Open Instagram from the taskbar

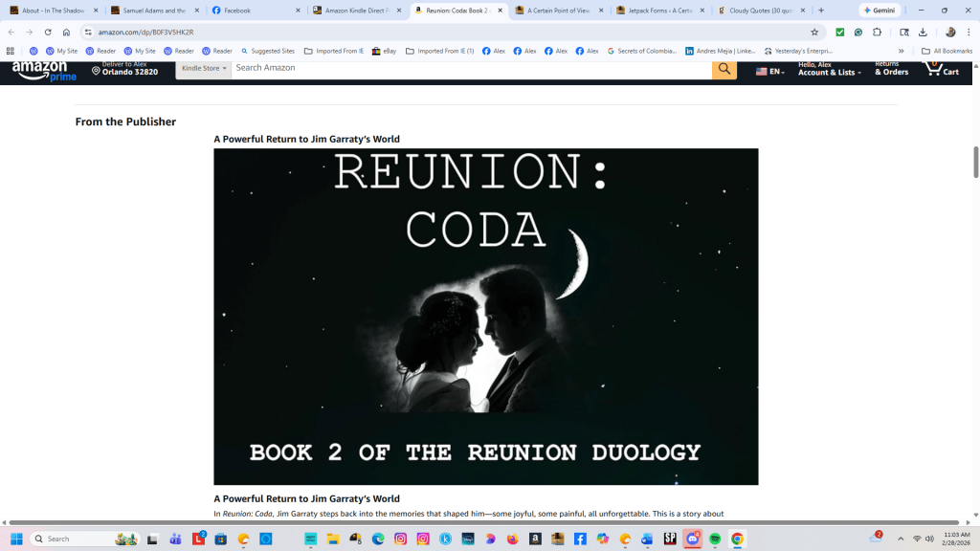coord(423,539)
